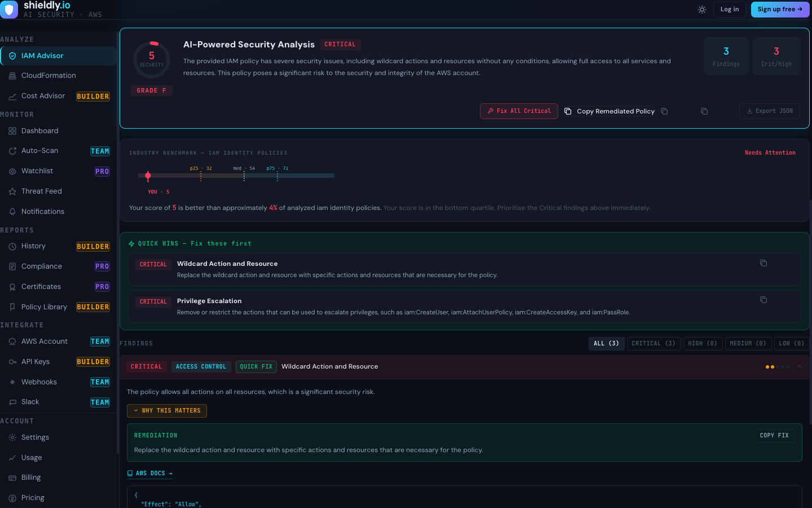Click the copy icon right of Copy Remediated Policy
The height and width of the screenshot is (508, 812).
click(x=664, y=111)
